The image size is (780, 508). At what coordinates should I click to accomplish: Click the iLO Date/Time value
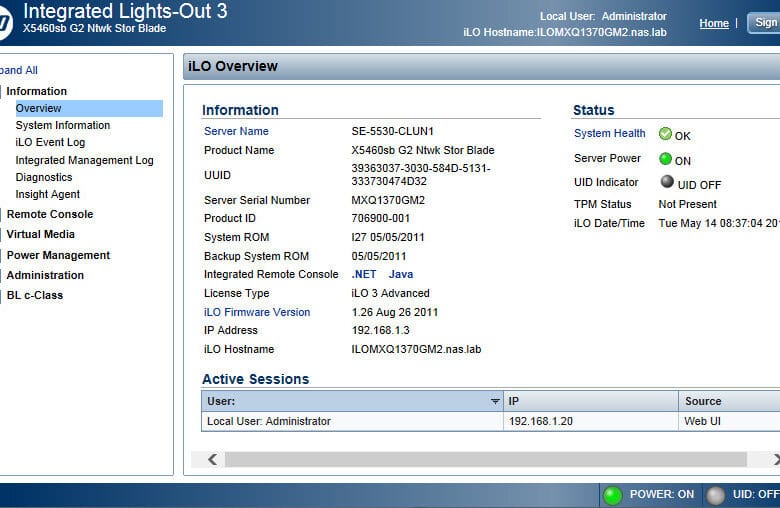tap(719, 223)
